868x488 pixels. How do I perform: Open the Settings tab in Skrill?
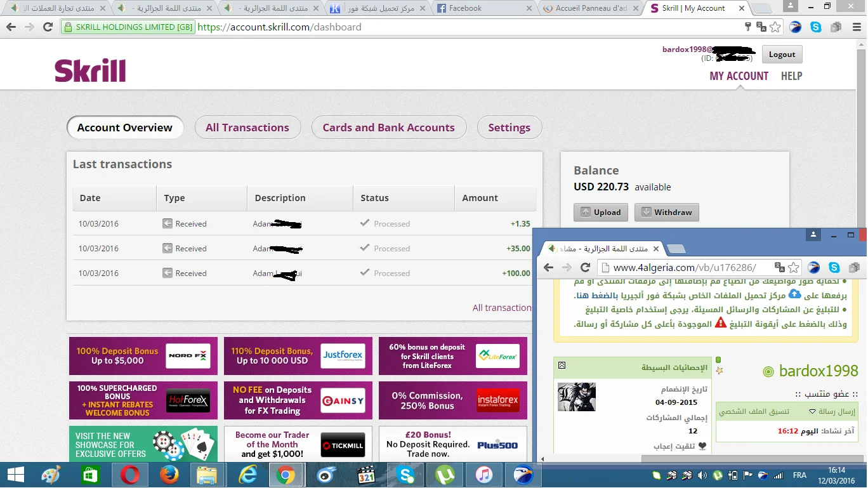coord(510,128)
